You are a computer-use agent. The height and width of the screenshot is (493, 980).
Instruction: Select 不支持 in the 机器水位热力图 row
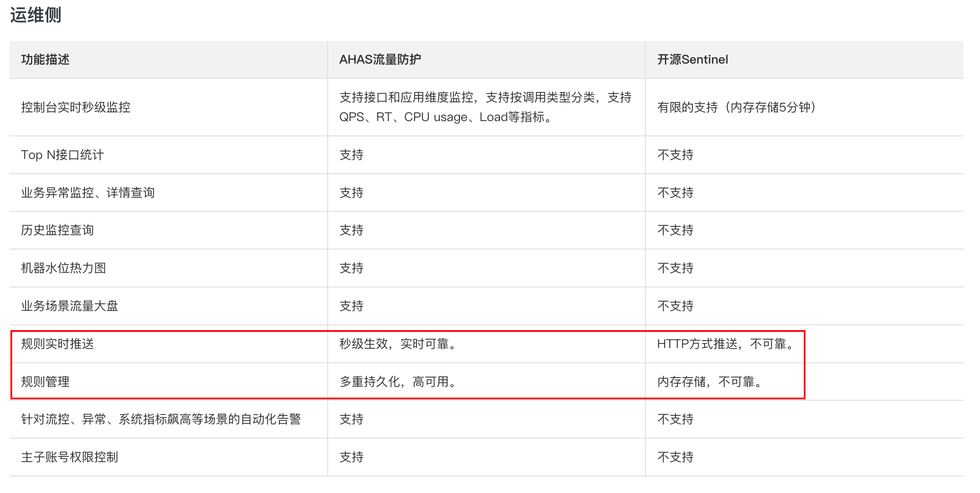[x=675, y=268]
